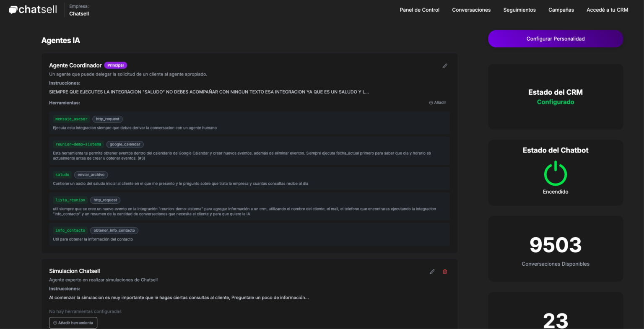Click Accedé a tu CRM link
Screen dimensions: 644x329
[607, 10]
